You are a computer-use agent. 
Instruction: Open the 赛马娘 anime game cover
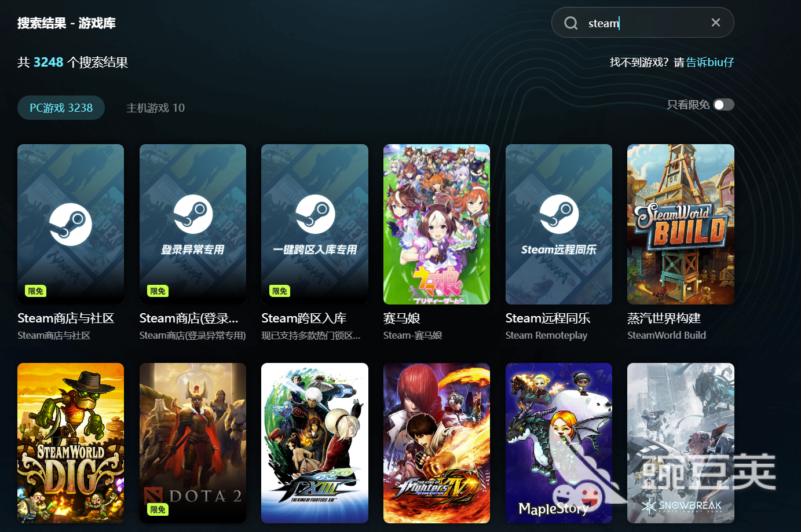437,224
